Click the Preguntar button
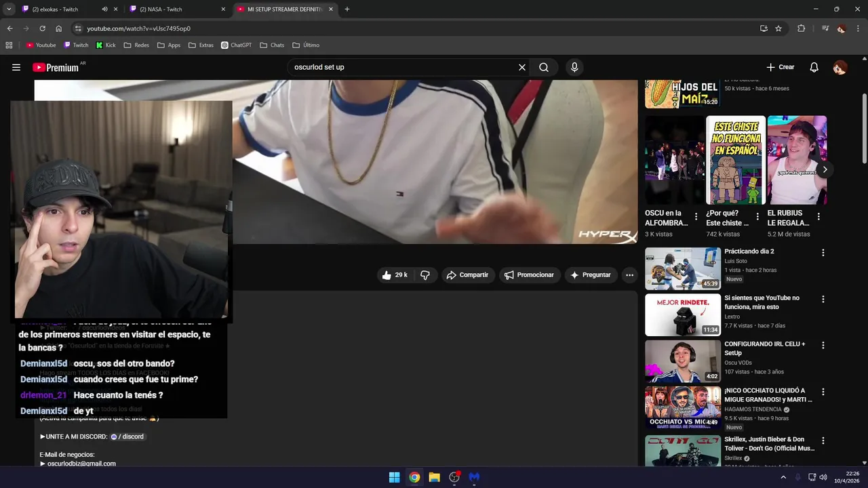This screenshot has width=868, height=488. coord(591,275)
